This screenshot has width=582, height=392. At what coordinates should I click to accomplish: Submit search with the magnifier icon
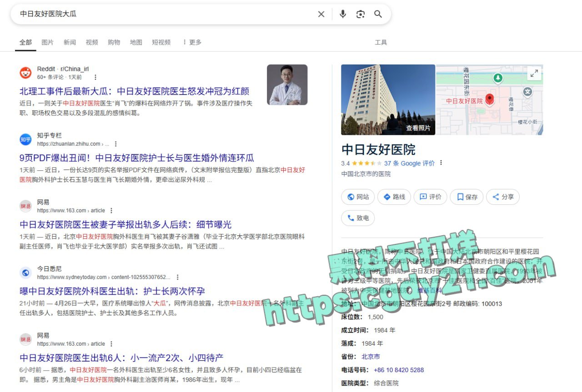pyautogui.click(x=378, y=14)
